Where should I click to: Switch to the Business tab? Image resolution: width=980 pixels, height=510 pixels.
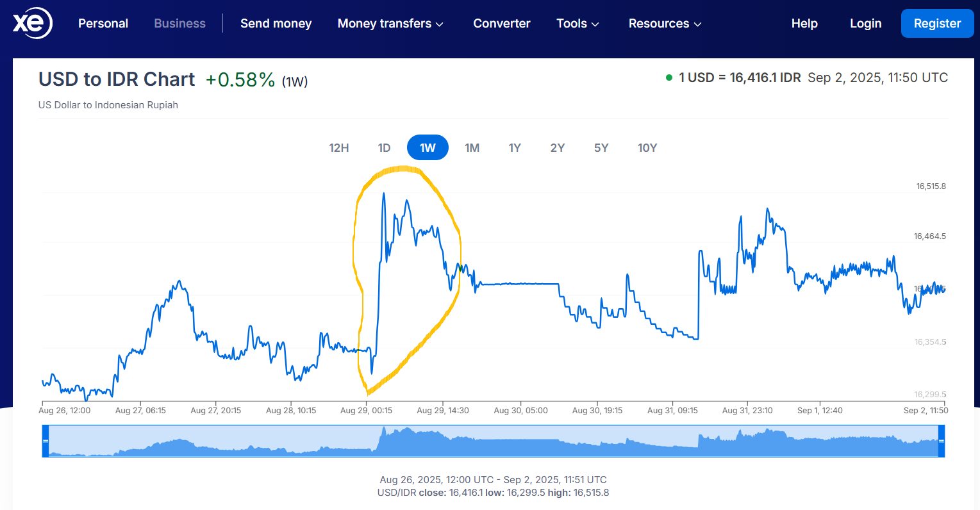pos(180,24)
